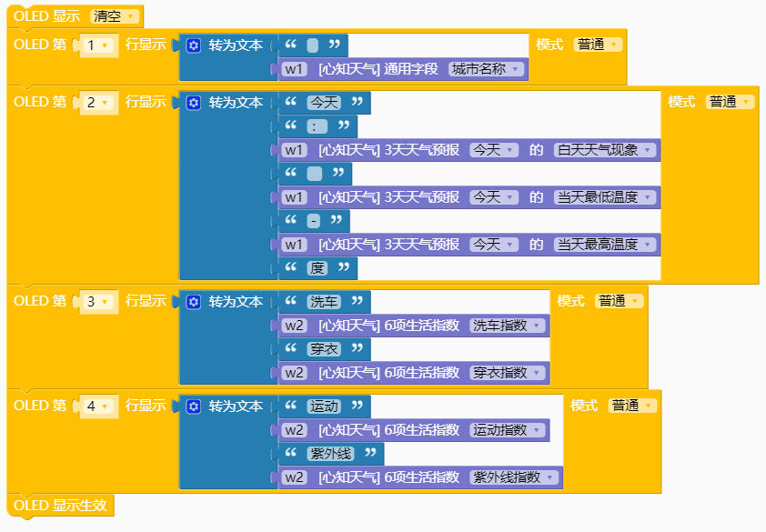The image size is (766, 532).
Task: Open row number dropdown showing 4
Action: click(x=97, y=406)
